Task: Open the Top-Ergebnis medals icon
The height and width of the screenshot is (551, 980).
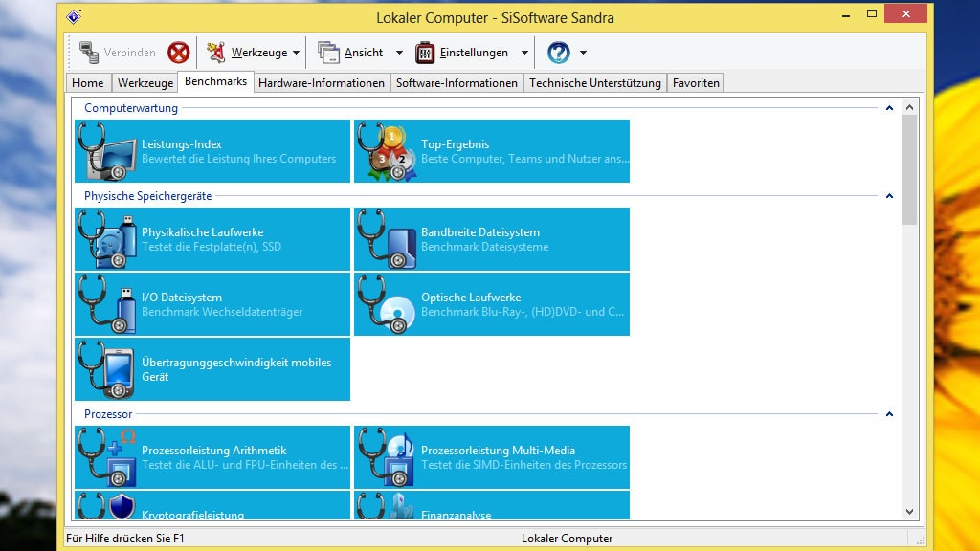Action: [x=387, y=151]
